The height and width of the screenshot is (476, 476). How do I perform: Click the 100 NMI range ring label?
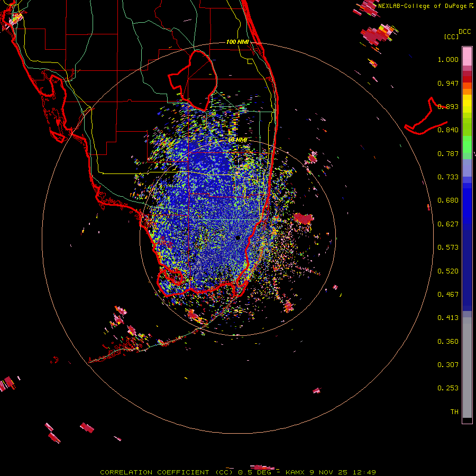click(237, 42)
